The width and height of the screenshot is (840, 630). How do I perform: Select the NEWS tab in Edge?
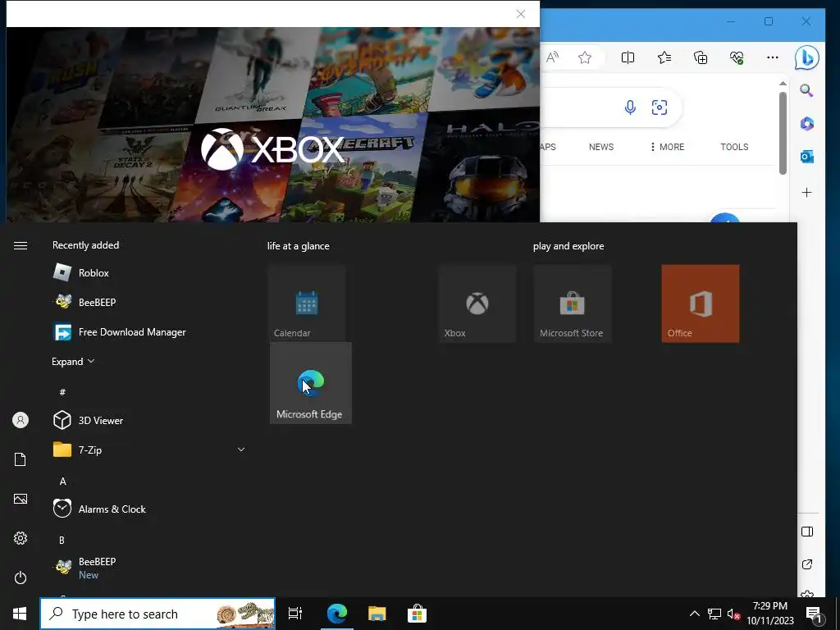[601, 147]
